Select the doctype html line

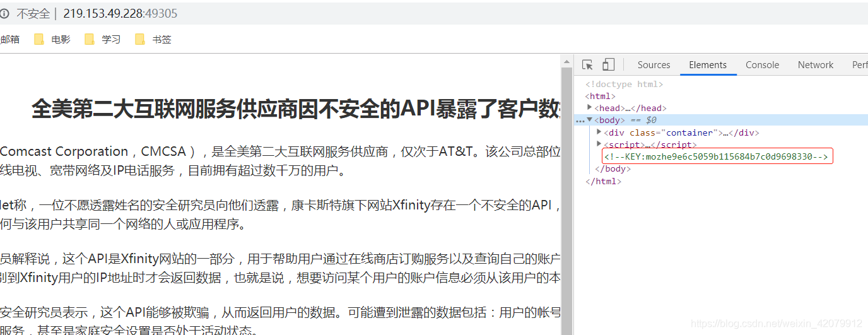tap(624, 84)
